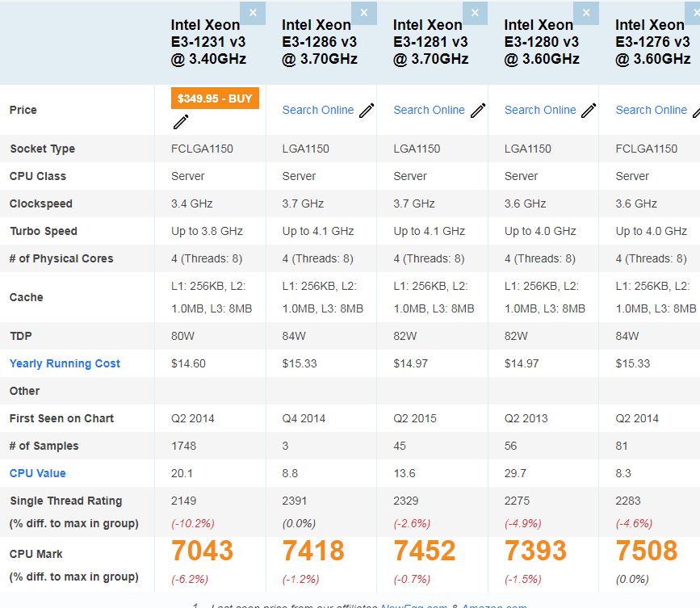Open the Yearly Running Cost link

(x=65, y=363)
